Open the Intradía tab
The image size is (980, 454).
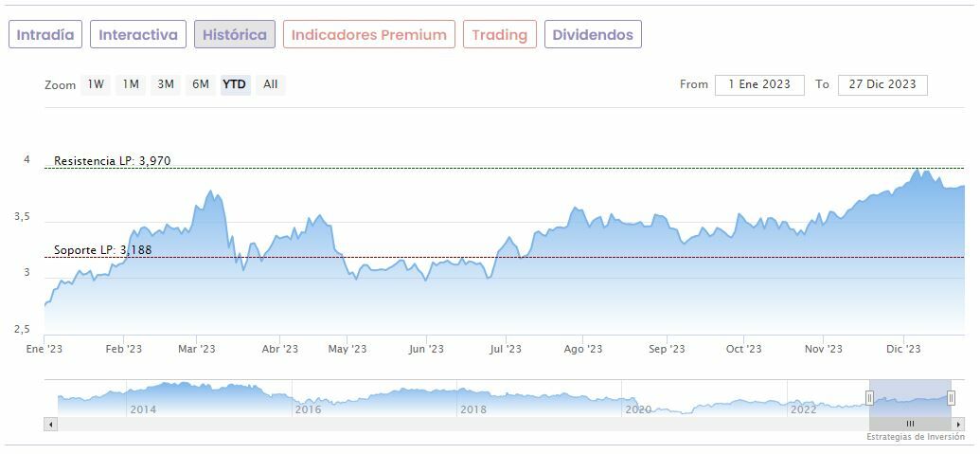coord(45,35)
